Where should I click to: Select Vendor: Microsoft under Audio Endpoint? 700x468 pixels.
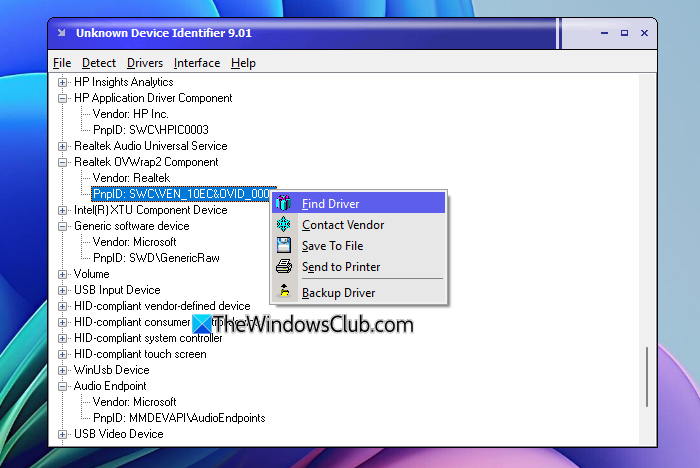(x=134, y=402)
